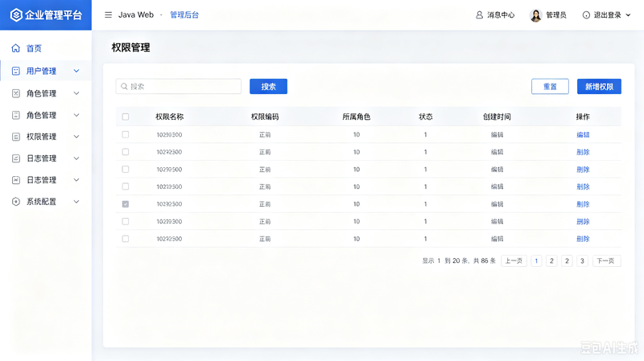Viewport: 644px width, 361px height.
Task: Click the 所属角色 column header
Action: point(356,117)
